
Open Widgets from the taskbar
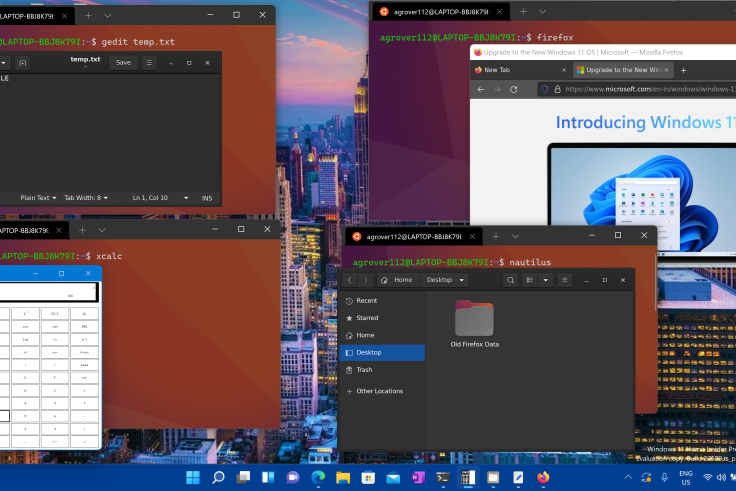268,477
